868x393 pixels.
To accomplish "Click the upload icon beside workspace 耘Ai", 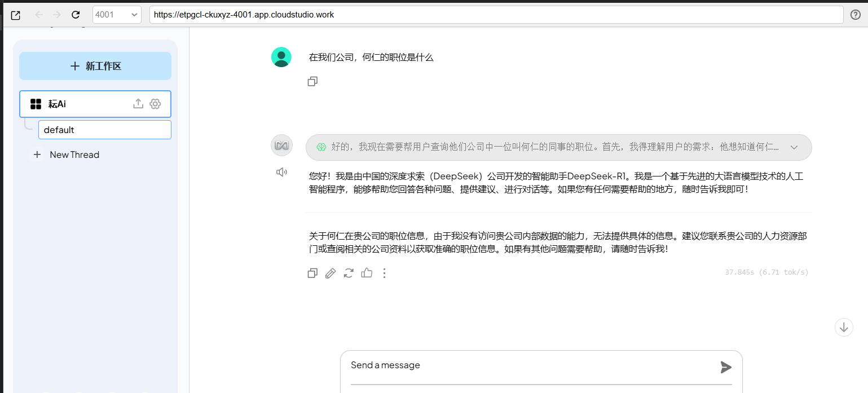I will (138, 104).
